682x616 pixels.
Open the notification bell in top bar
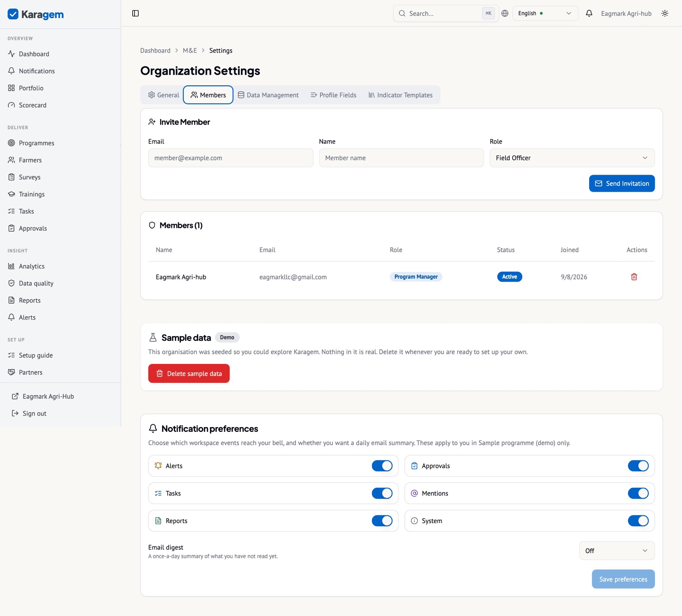click(589, 13)
